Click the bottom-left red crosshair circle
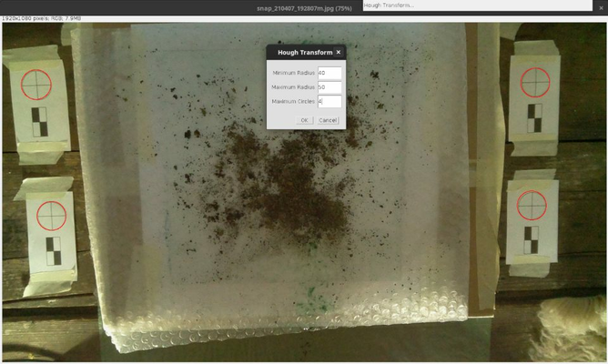608x364 pixels. pos(51,217)
